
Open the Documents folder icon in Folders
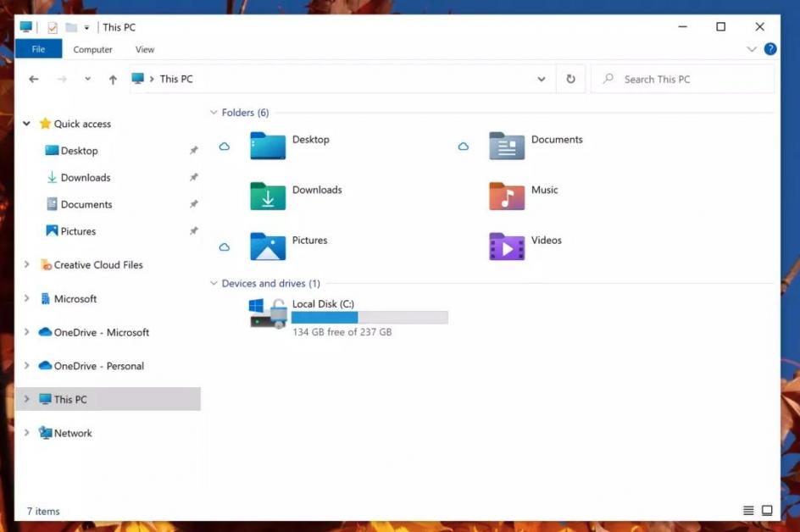click(507, 146)
